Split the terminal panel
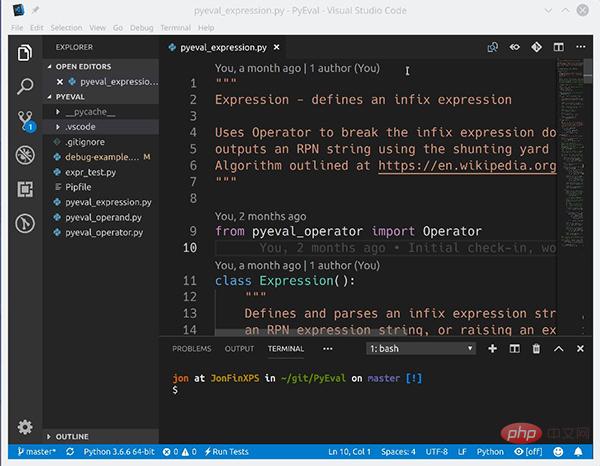This screenshot has height=466, width=600. tap(514, 349)
